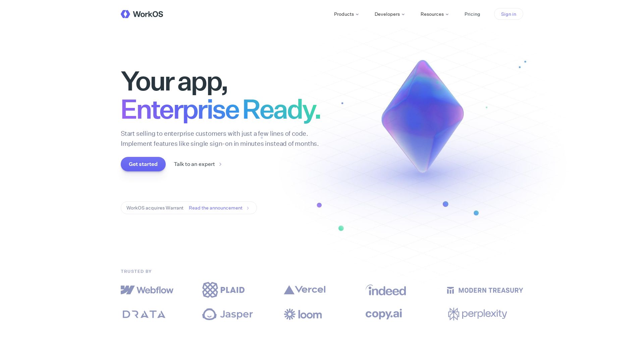The image size is (644, 362).
Task: Click the copy.ai logo icon
Action: pyautogui.click(x=383, y=314)
